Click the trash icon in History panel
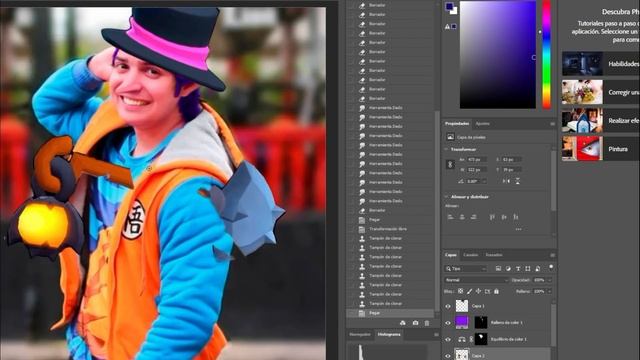Image resolution: width=640 pixels, height=360 pixels. tap(427, 323)
